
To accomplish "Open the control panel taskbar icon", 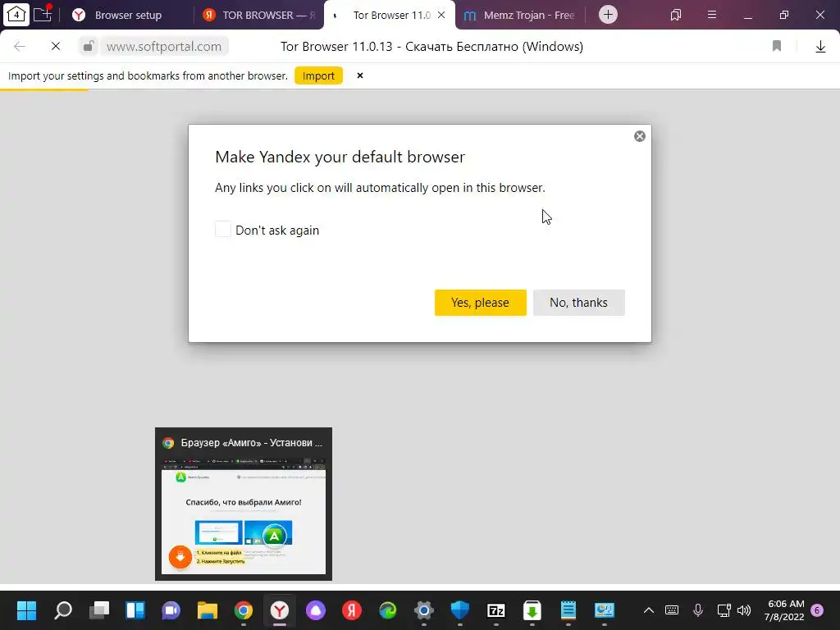I will coord(605,610).
